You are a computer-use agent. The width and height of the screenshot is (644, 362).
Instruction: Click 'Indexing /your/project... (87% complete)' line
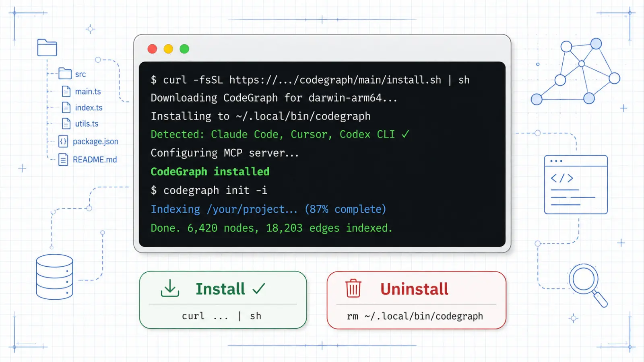click(268, 209)
